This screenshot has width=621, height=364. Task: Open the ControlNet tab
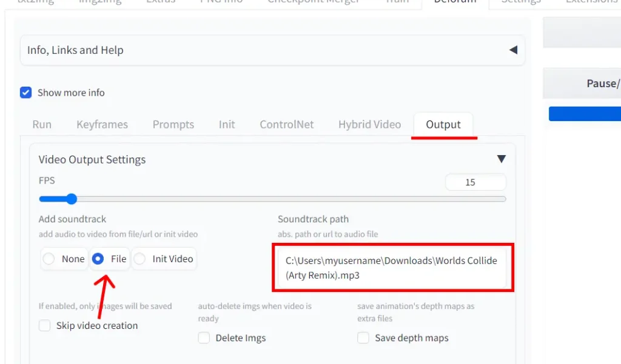[x=287, y=125]
